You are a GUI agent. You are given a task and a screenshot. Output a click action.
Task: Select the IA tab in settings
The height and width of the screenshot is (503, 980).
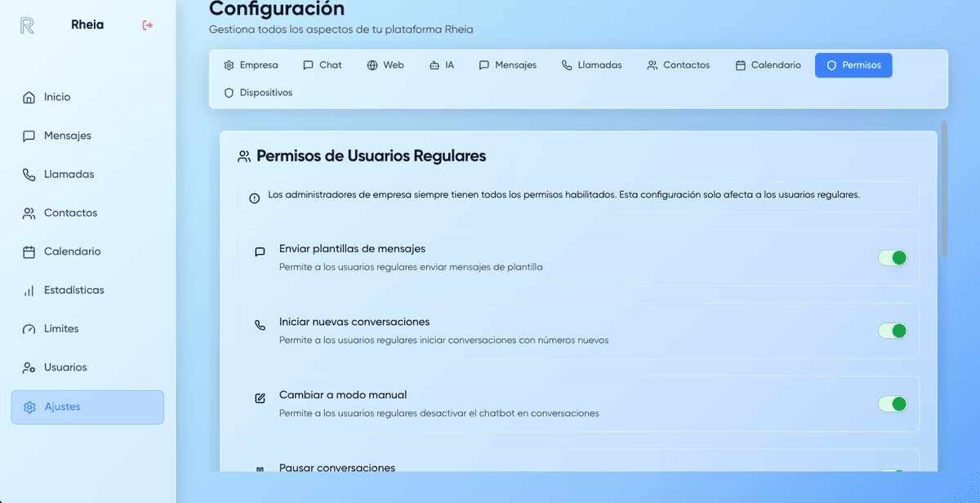(441, 65)
